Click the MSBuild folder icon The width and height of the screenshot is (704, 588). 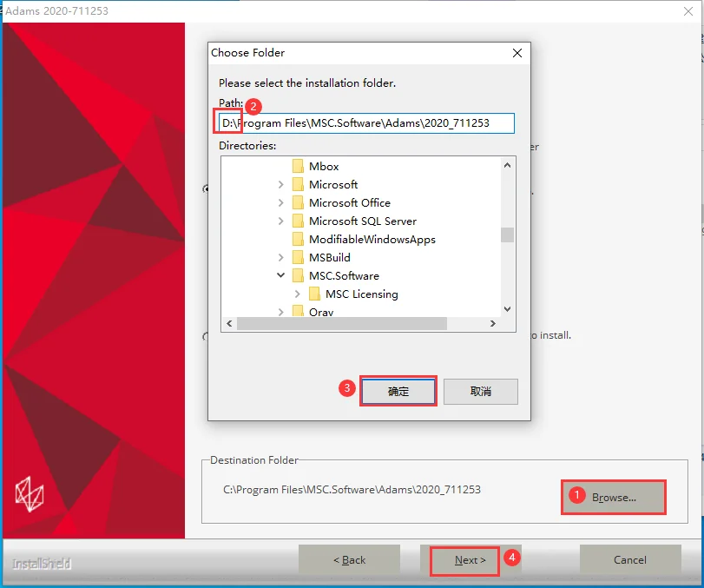click(x=298, y=257)
